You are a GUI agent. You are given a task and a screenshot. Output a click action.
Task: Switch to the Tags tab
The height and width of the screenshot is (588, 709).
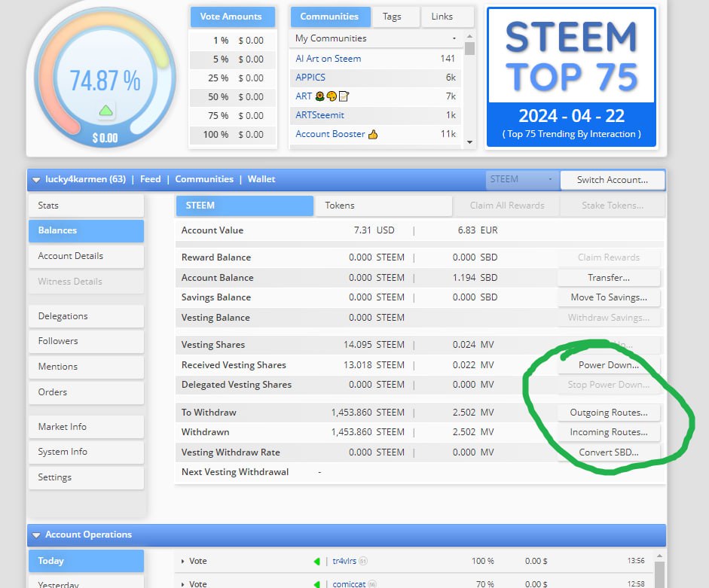pyautogui.click(x=392, y=17)
